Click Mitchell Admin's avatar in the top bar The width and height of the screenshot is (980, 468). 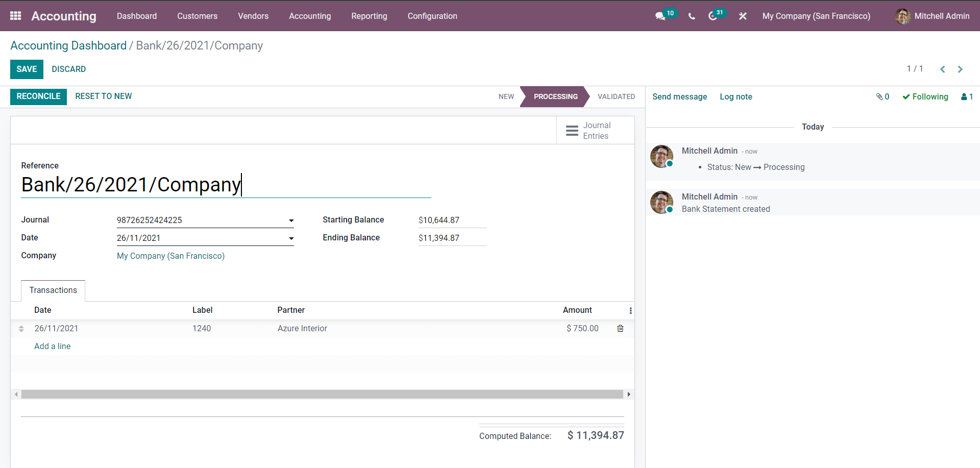pyautogui.click(x=902, y=16)
